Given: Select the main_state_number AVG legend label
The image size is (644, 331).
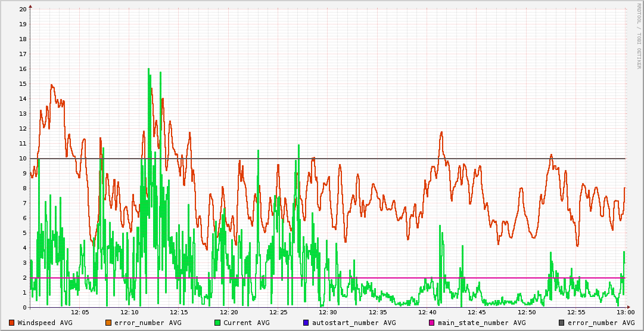Looking at the screenshot, I should click(x=482, y=323).
